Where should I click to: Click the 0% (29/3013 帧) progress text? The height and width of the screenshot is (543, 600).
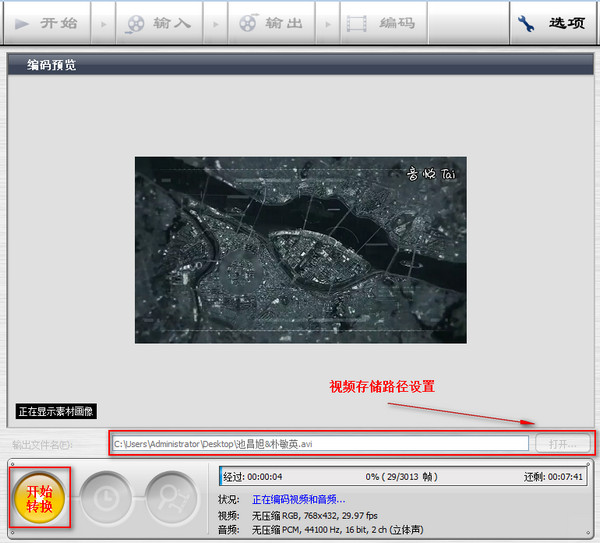[x=401, y=477]
